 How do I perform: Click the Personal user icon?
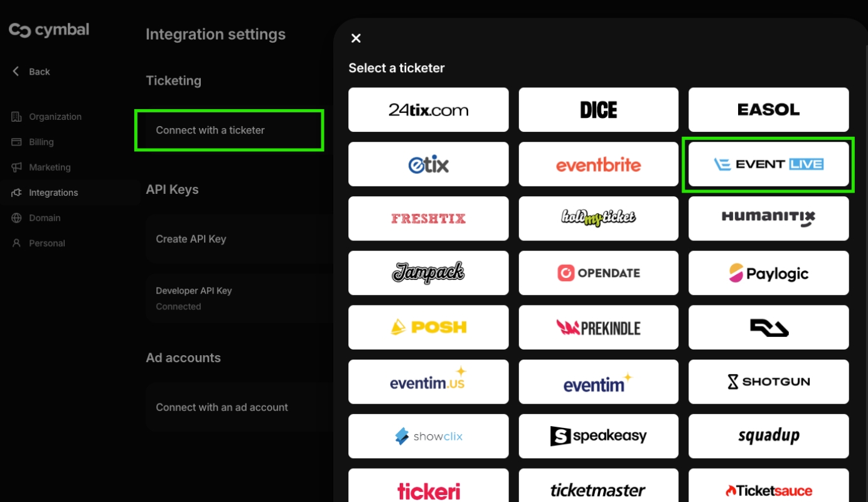click(16, 243)
